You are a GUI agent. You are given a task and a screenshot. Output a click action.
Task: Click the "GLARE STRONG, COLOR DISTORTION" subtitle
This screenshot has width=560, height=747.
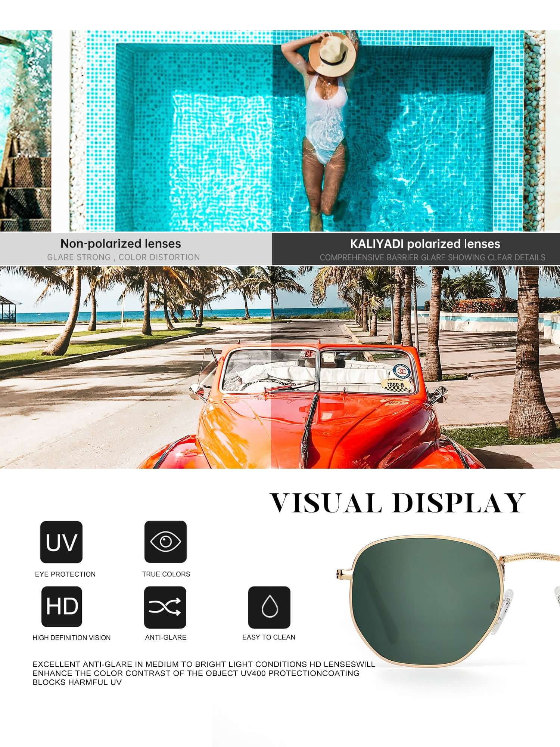[x=123, y=257]
